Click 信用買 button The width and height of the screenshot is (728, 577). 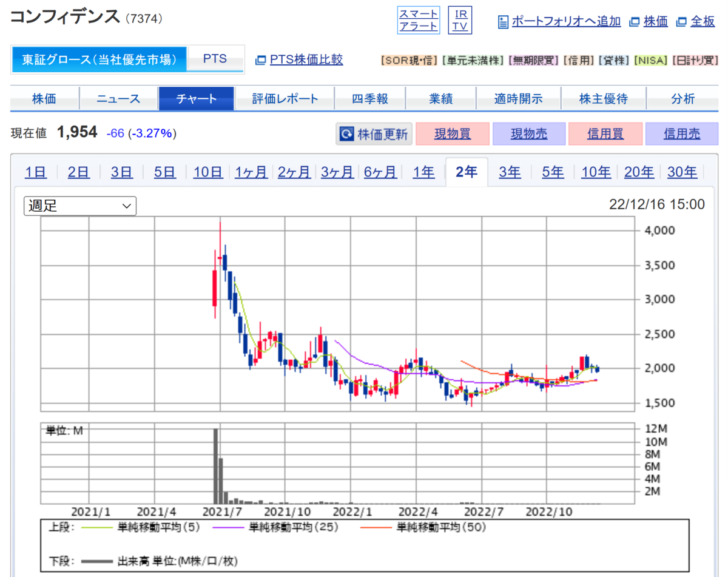605,134
